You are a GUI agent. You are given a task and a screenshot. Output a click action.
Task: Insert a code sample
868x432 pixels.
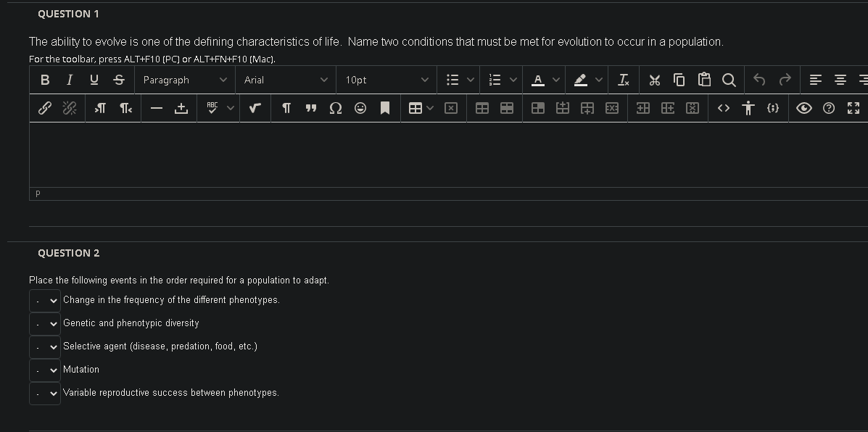point(773,109)
